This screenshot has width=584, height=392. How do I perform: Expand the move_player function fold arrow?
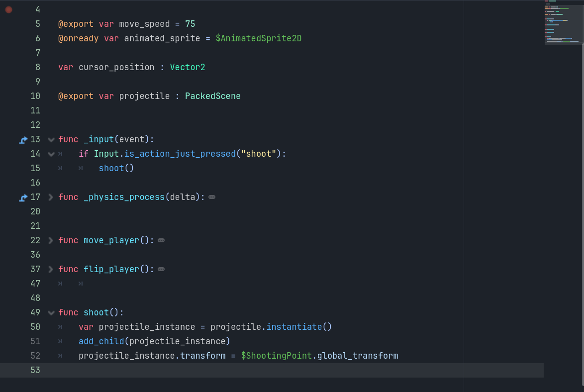click(x=50, y=240)
